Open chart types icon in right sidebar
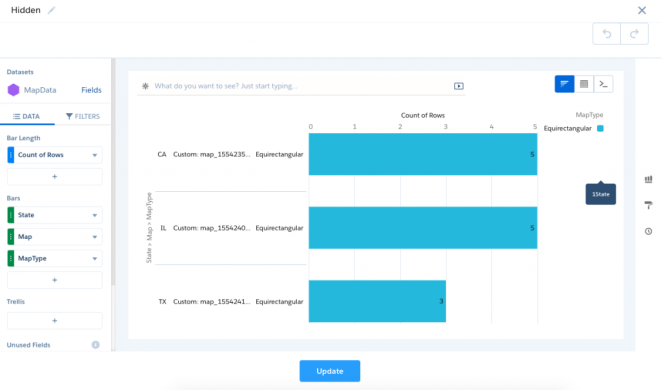 [648, 180]
